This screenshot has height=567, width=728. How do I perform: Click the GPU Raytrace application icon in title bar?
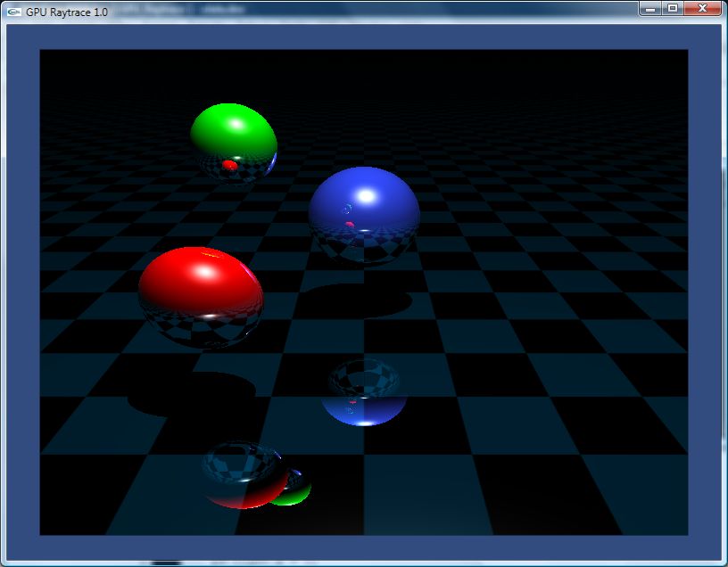coord(14,12)
